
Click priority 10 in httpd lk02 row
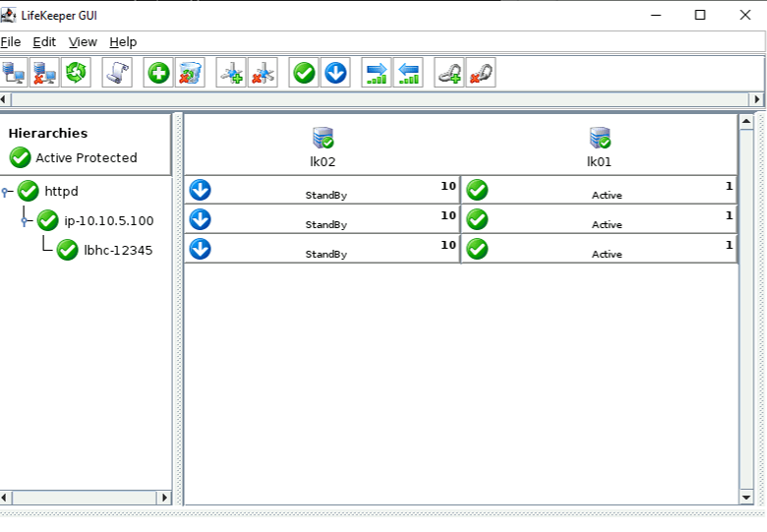[x=448, y=186]
